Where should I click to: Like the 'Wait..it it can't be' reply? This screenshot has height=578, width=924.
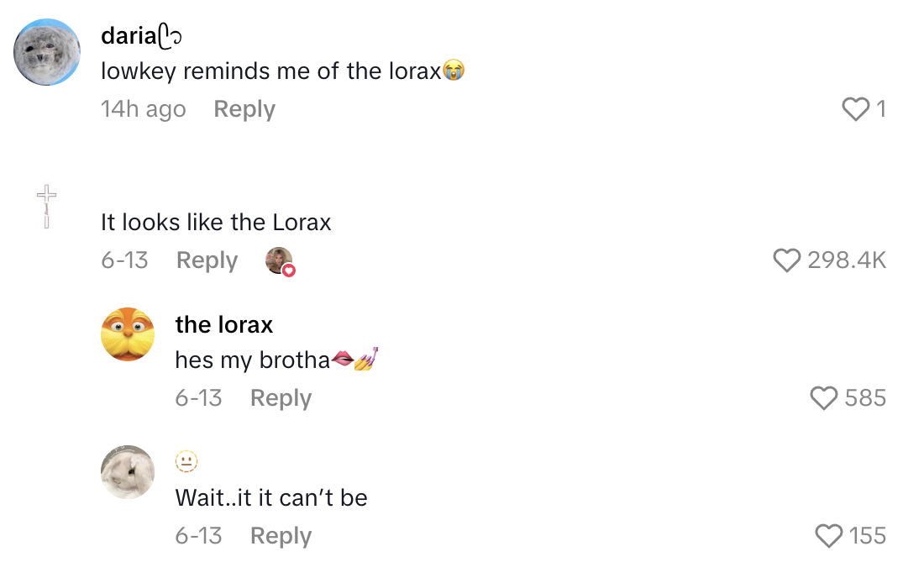pos(829,536)
